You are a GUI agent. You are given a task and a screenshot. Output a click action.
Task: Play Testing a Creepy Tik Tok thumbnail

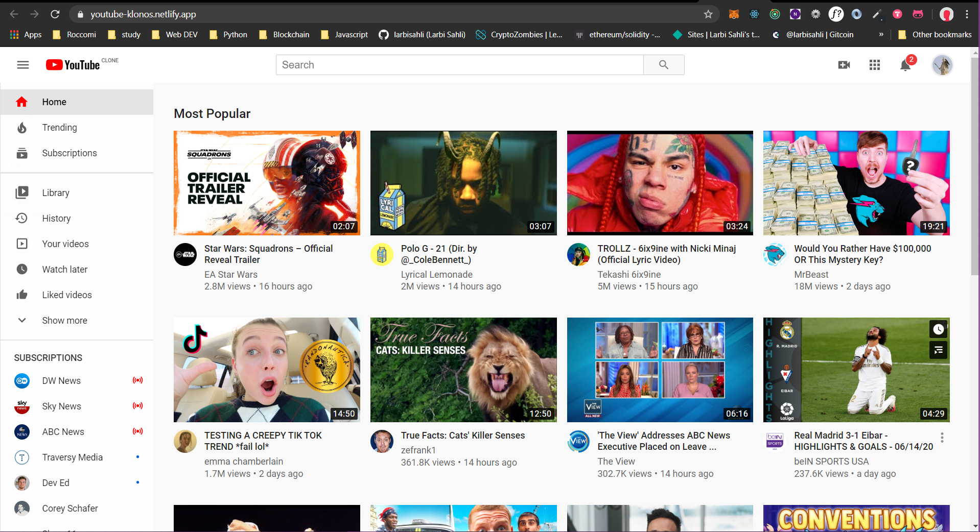(267, 370)
